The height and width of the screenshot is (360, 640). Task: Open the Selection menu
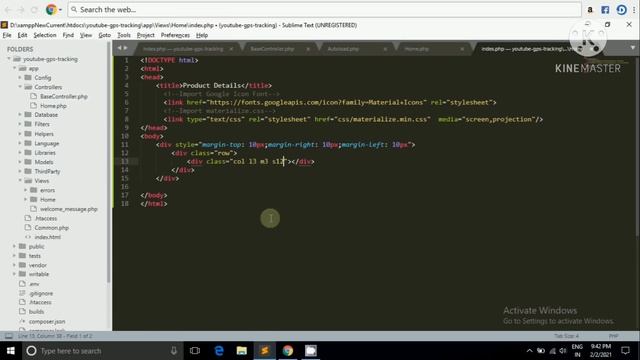[45, 35]
